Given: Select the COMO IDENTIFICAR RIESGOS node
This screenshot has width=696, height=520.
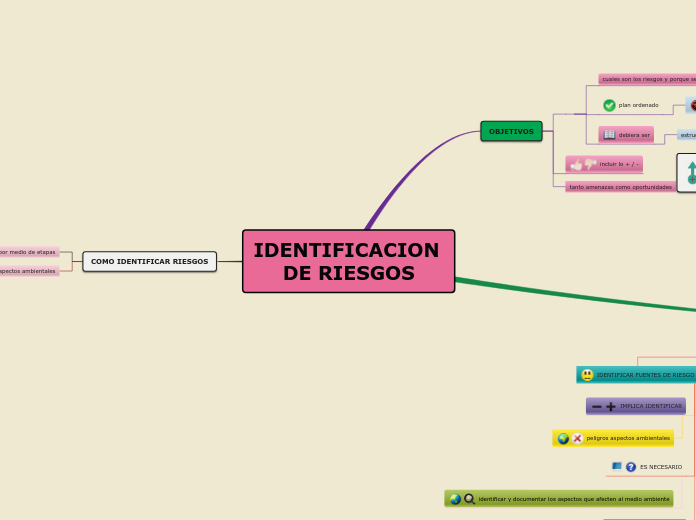Looking at the screenshot, I should click(x=150, y=262).
